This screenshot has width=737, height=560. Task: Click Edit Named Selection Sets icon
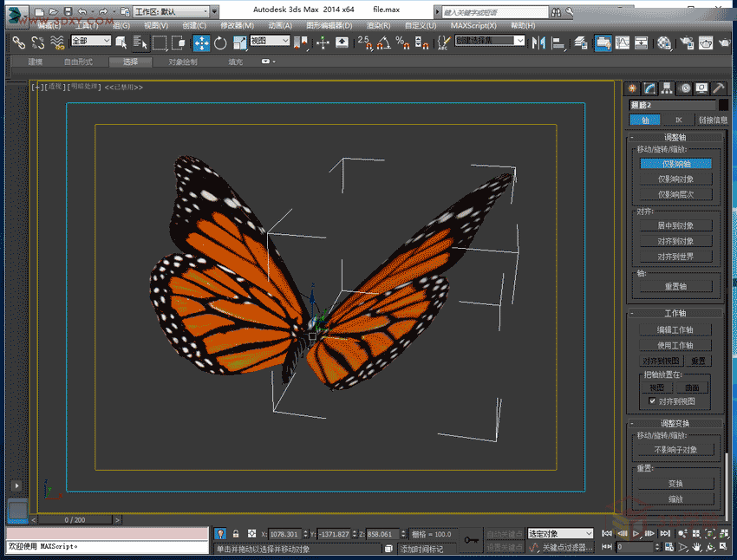click(443, 42)
